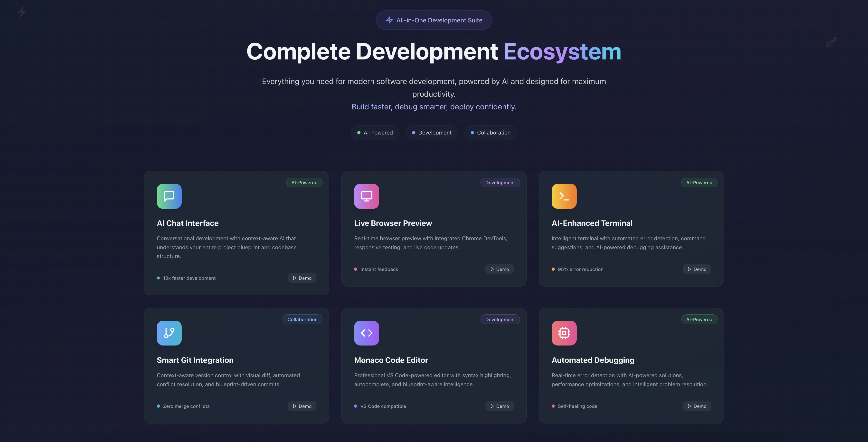The width and height of the screenshot is (868, 442).
Task: Click the Live Browser Preview monitor icon
Action: (x=366, y=196)
